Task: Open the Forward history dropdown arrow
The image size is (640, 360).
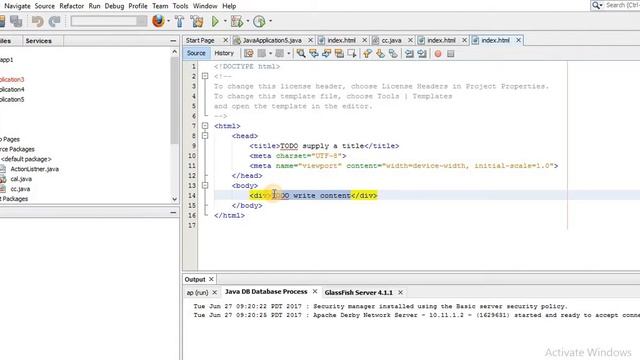Action: tap(288, 53)
